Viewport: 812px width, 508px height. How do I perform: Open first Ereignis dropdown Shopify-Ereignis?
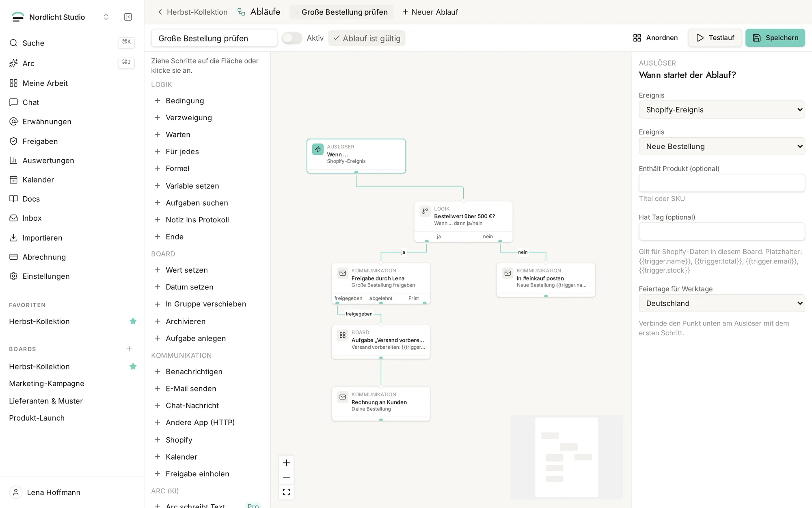pos(721,110)
